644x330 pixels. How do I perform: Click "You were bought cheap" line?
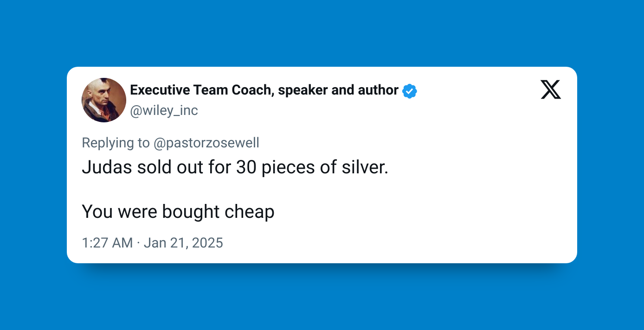[x=178, y=212]
